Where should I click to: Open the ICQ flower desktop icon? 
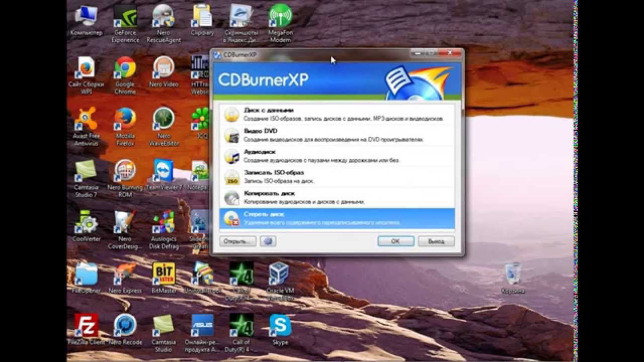click(201, 123)
